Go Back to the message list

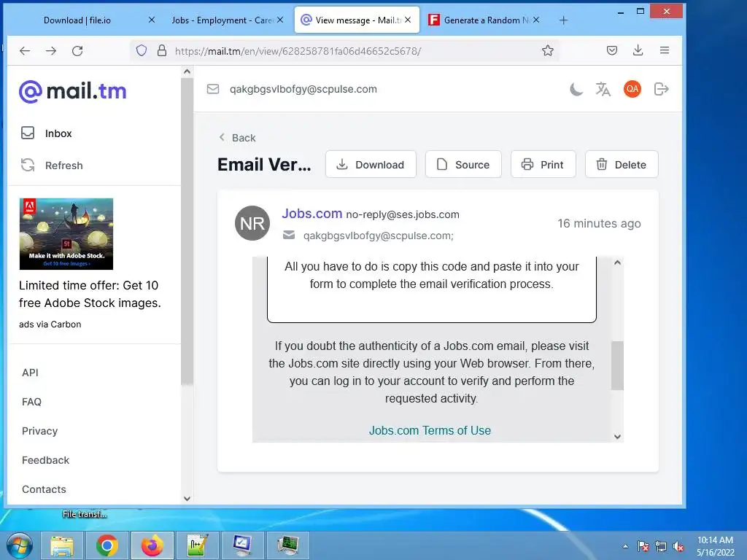click(x=237, y=138)
